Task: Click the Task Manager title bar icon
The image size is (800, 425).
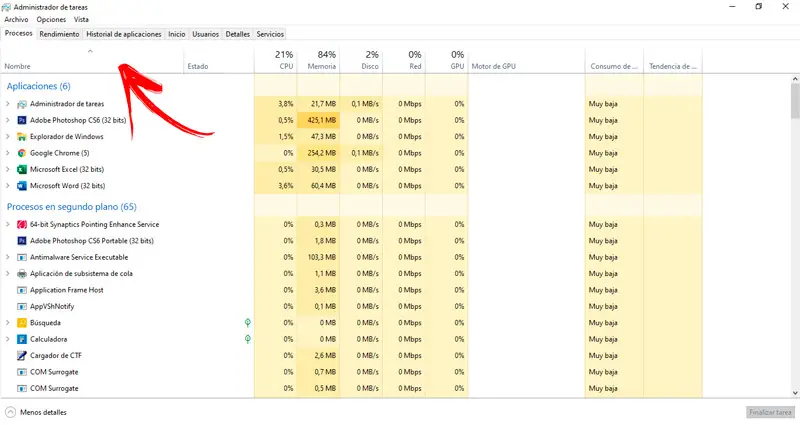Action: coord(6,7)
